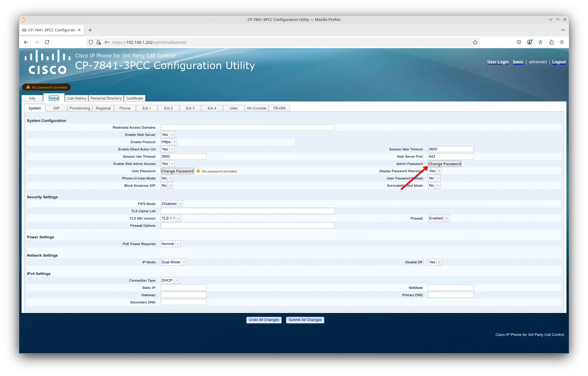Open Enable Web Admin Access dropdown
588x376 pixels.
pyautogui.click(x=167, y=163)
